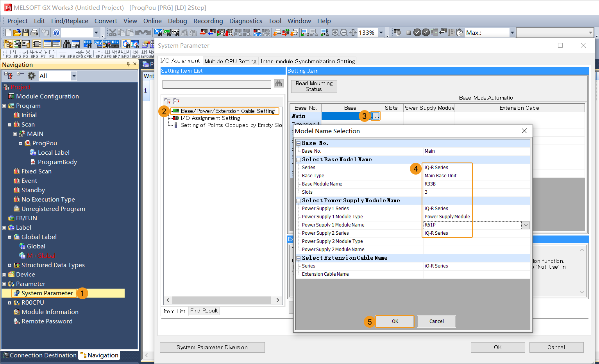Image resolution: width=599 pixels, height=364 pixels.
Task: Open the Power Supply 1 Module Name dropdown
Action: click(526, 225)
